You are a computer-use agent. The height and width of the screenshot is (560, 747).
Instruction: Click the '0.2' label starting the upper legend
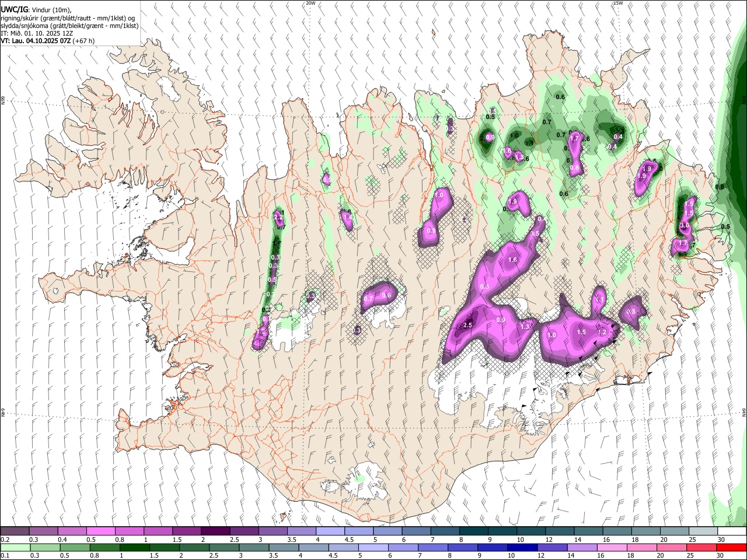coord(5,540)
